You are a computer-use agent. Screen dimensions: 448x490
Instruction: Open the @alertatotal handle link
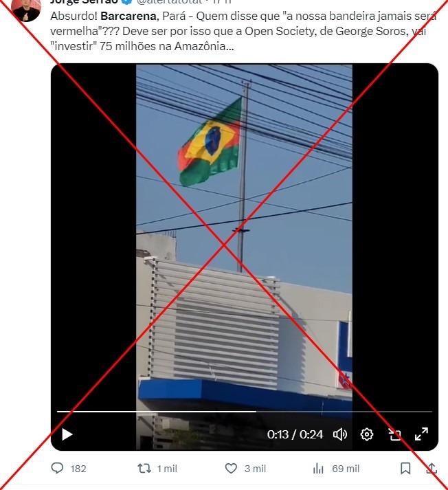point(170,1)
